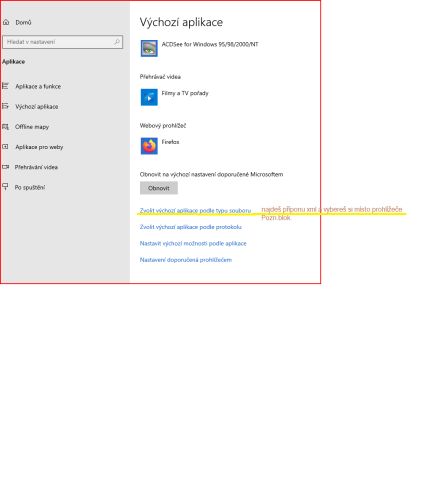Focus the Hledat v nastavení search field
Screen dimensions: 422x500
pos(63,42)
